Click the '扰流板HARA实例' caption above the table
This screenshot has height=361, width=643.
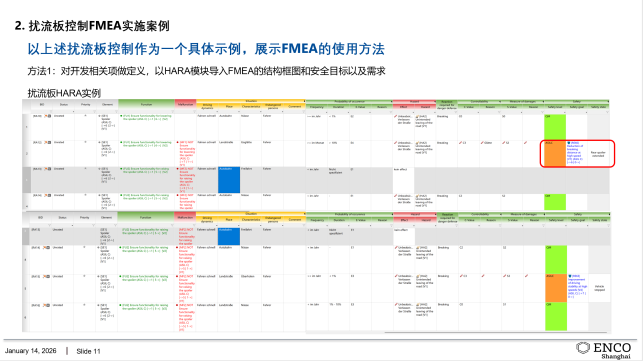point(64,93)
